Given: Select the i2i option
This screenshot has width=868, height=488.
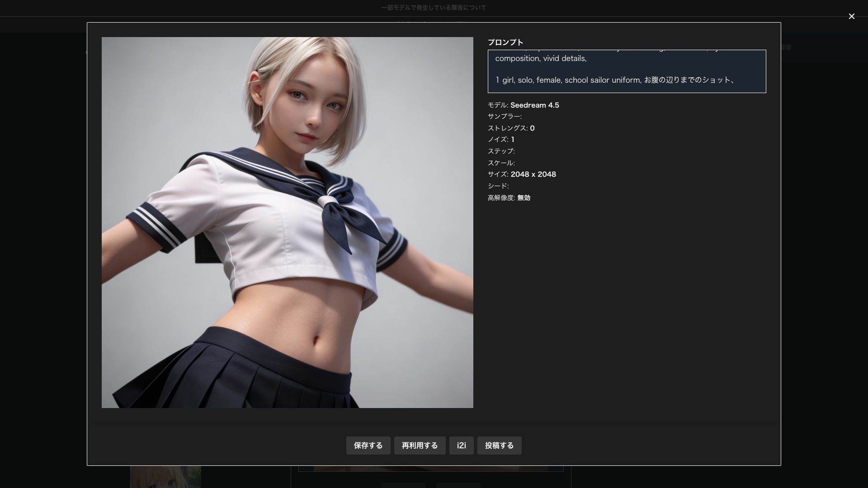Looking at the screenshot, I should point(461,446).
